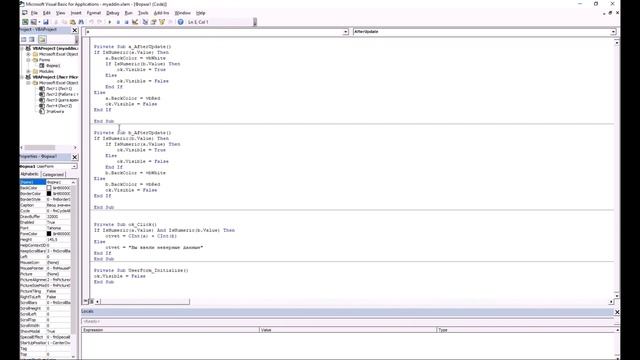
Task: Click the Paste toolbar icon
Action: [73, 22]
